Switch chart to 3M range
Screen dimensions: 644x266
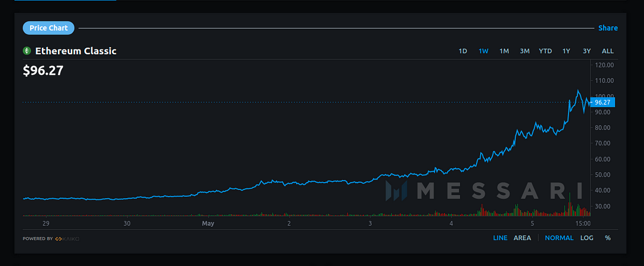click(x=524, y=51)
